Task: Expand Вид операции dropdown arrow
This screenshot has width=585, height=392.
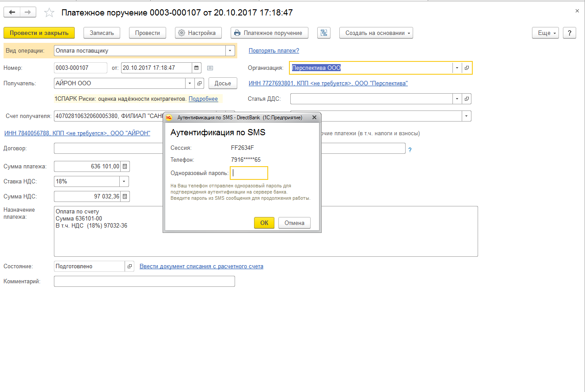Action: (230, 51)
